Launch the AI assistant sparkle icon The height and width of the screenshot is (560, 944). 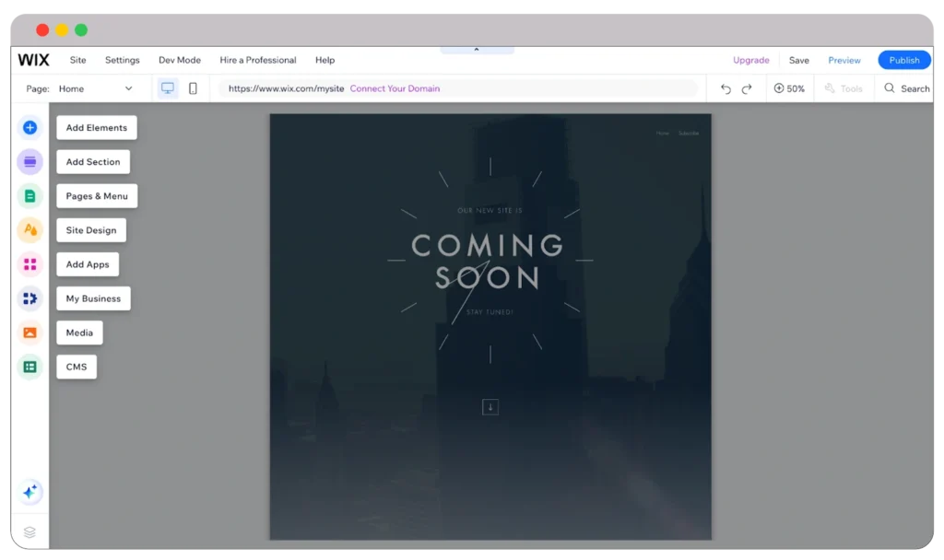click(x=30, y=492)
